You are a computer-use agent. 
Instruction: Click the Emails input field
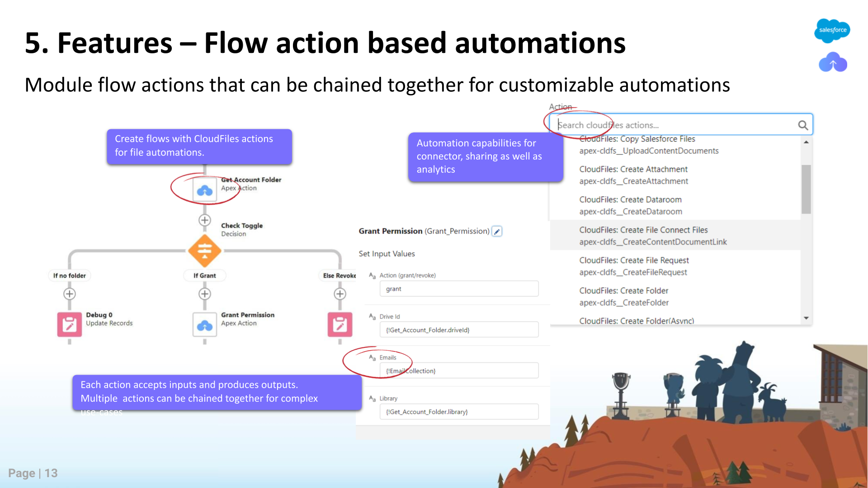click(459, 371)
